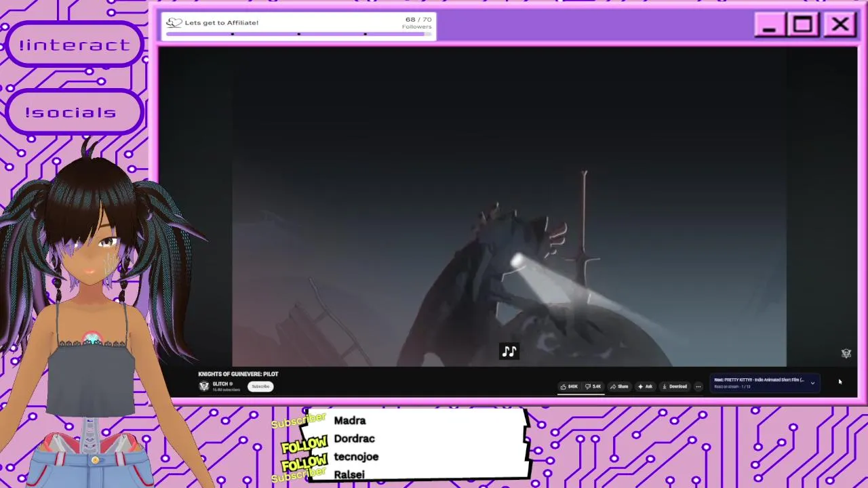Click the X close icon on pink frame
Screen dimensions: 868x488
pos(840,25)
